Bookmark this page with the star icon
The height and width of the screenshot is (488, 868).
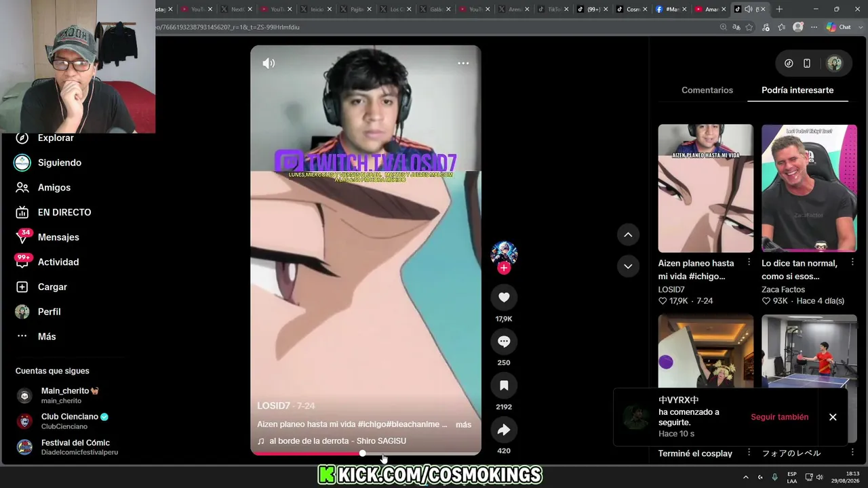pos(749,27)
